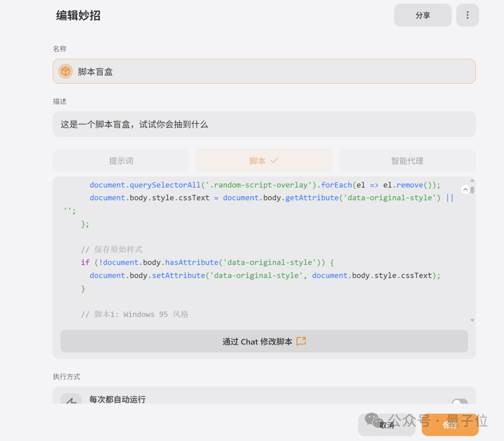Click the 编辑妙招 page title

click(x=78, y=15)
